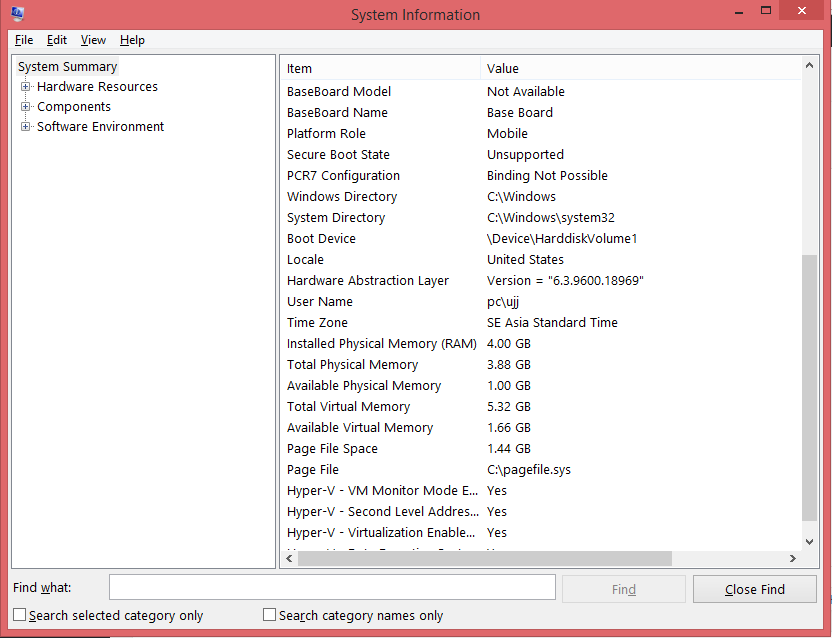Open the File menu
The height and width of the screenshot is (638, 832).
[x=24, y=40]
